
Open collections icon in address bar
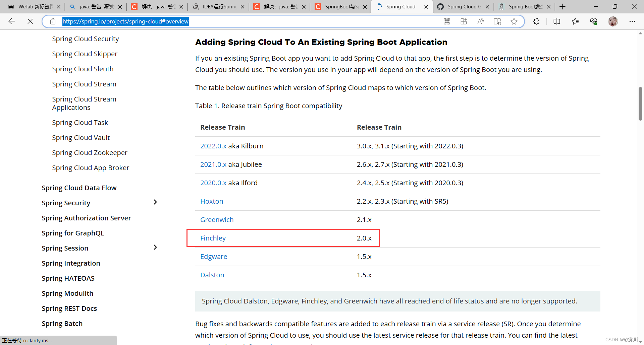[464, 21]
